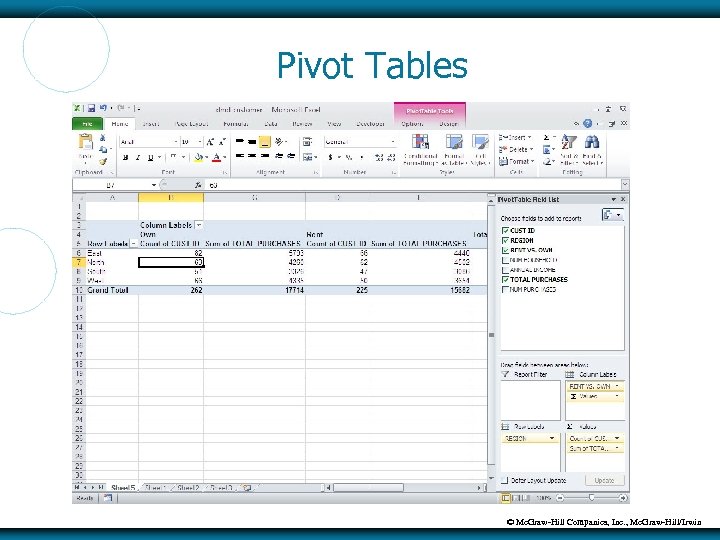The image size is (720, 540).
Task: Click the Format cells button
Action: 517,161
